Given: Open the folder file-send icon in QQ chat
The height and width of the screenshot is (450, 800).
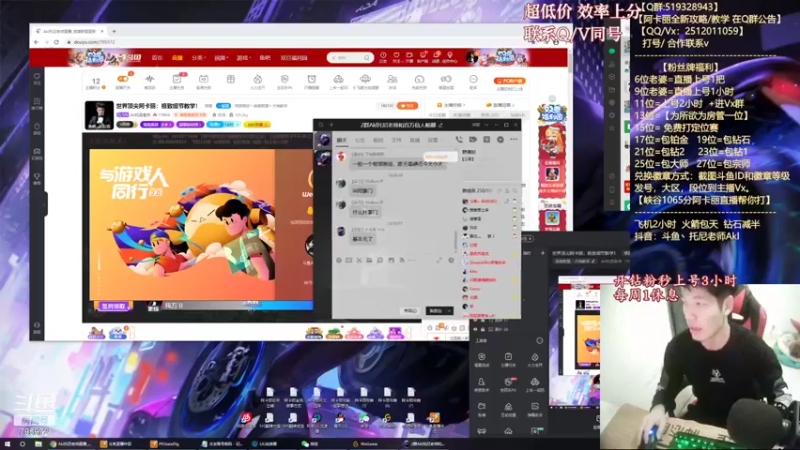Looking at the screenshot, I should (x=369, y=260).
